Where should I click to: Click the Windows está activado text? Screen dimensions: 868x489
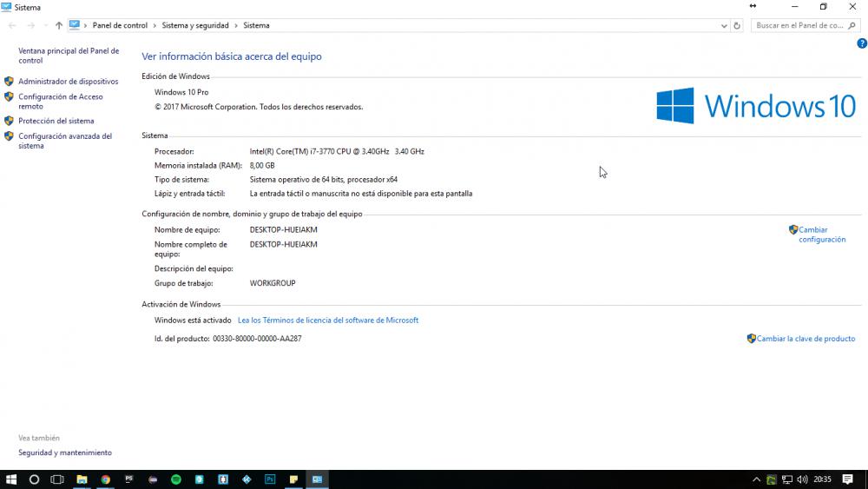(193, 320)
